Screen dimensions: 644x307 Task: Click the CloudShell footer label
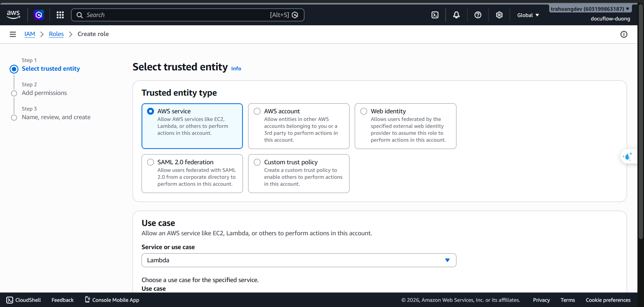tap(28, 300)
